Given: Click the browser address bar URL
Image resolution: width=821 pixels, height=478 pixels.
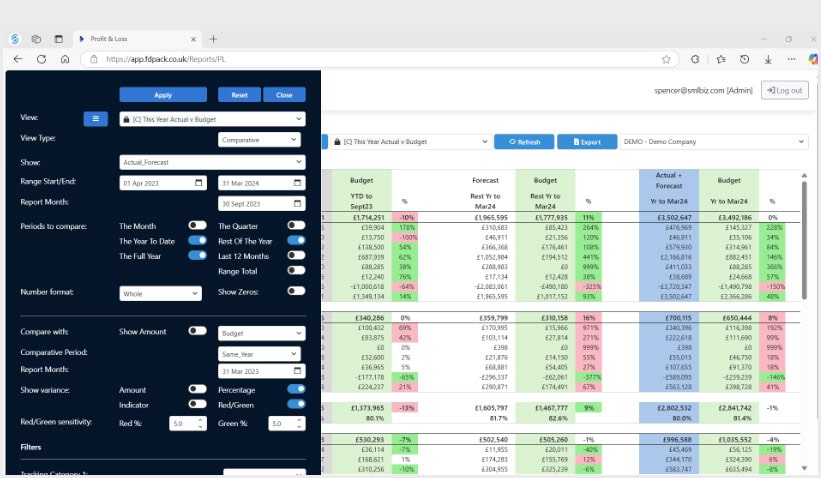Looking at the screenshot, I should [x=165, y=59].
